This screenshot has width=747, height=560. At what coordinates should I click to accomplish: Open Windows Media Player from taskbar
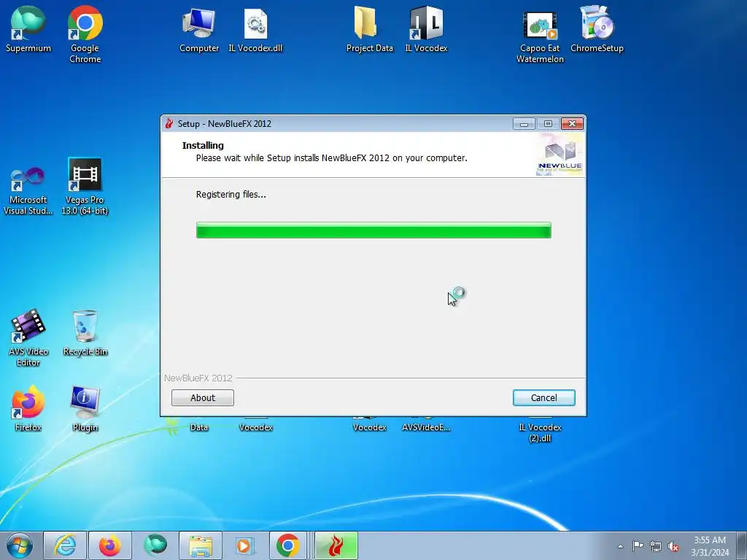point(246,545)
